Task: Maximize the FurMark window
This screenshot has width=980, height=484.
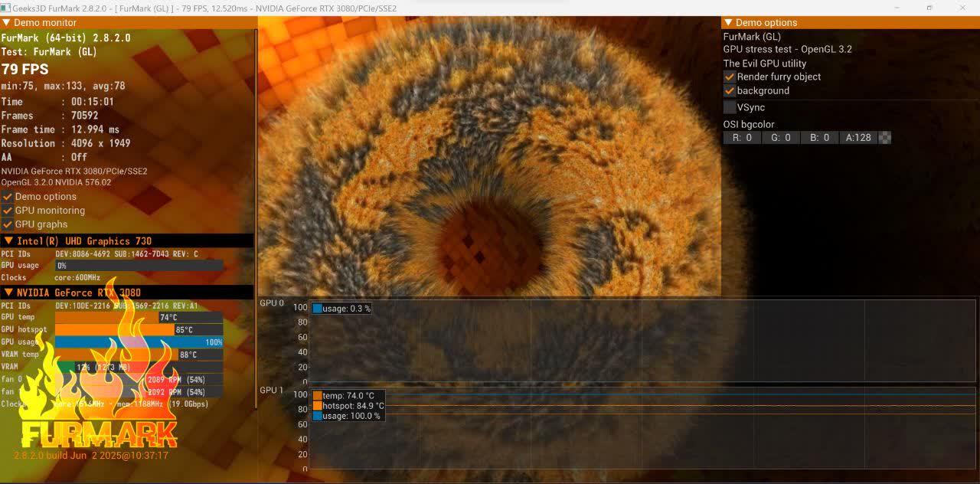Action: 930,8
